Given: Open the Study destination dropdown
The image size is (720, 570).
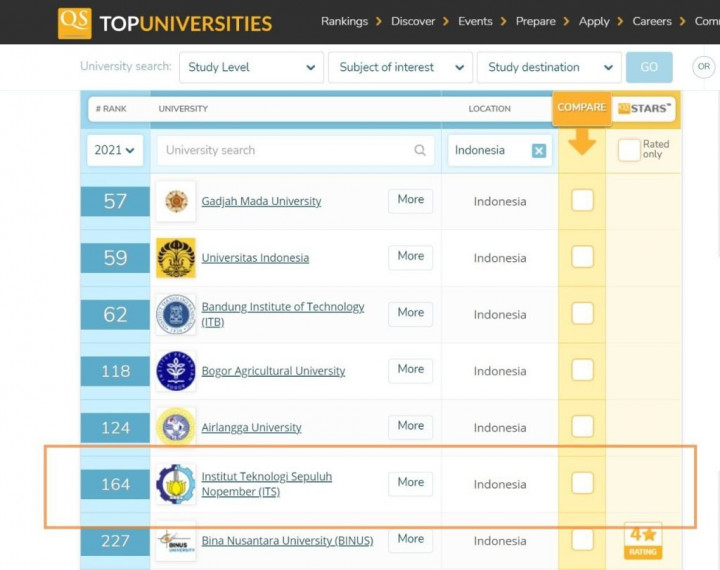Looking at the screenshot, I should (549, 67).
